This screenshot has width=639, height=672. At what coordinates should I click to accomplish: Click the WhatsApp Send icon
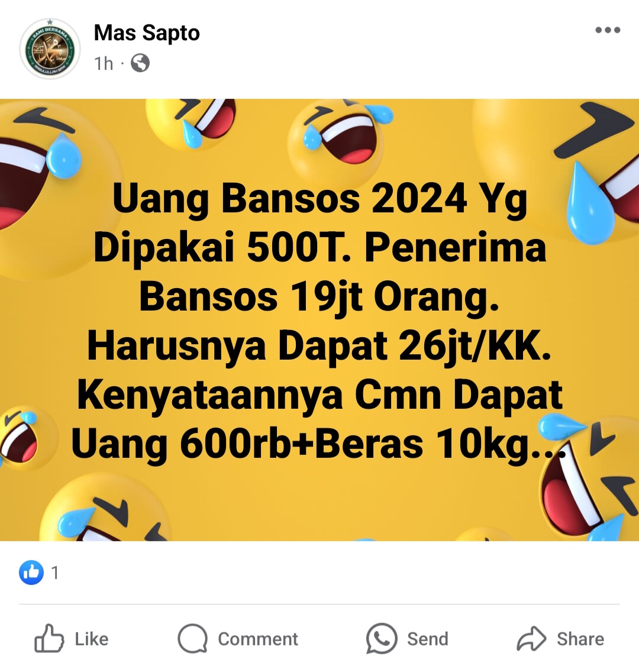pos(382,638)
